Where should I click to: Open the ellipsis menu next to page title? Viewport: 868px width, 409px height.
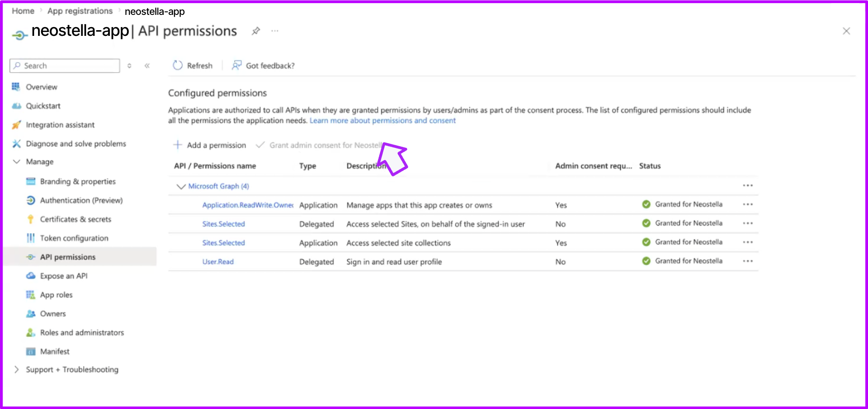click(x=275, y=31)
